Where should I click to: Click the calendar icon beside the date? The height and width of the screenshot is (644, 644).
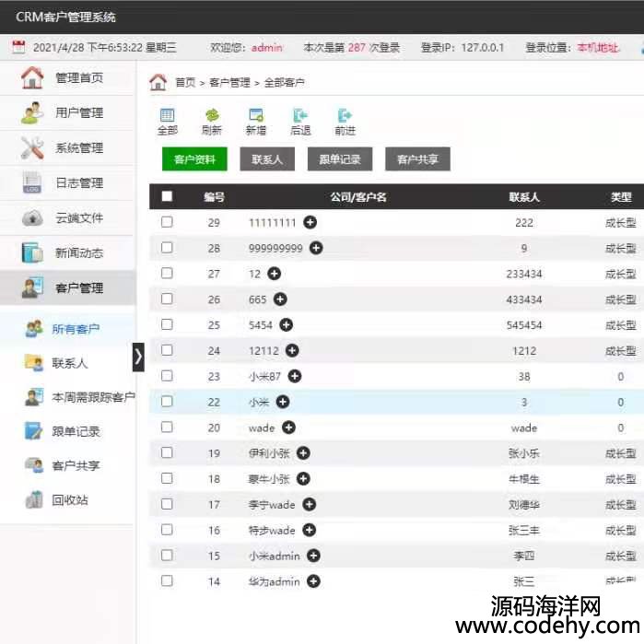point(18,47)
